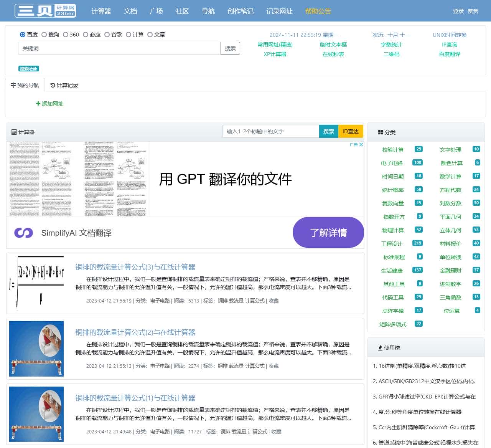491x448 pixels.
Task: Click the 电子电路 count badge 100
Action: click(x=417, y=162)
